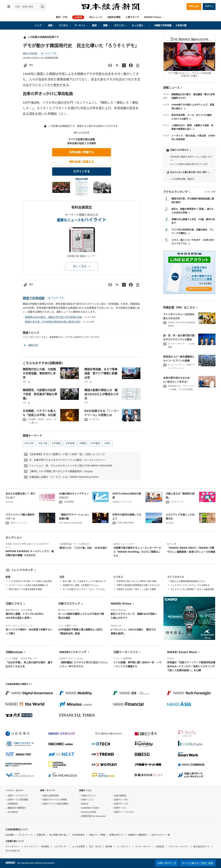Screen dimensions: 221x868
Task: Click the 詳しく見る button
Action: (82, 266)
